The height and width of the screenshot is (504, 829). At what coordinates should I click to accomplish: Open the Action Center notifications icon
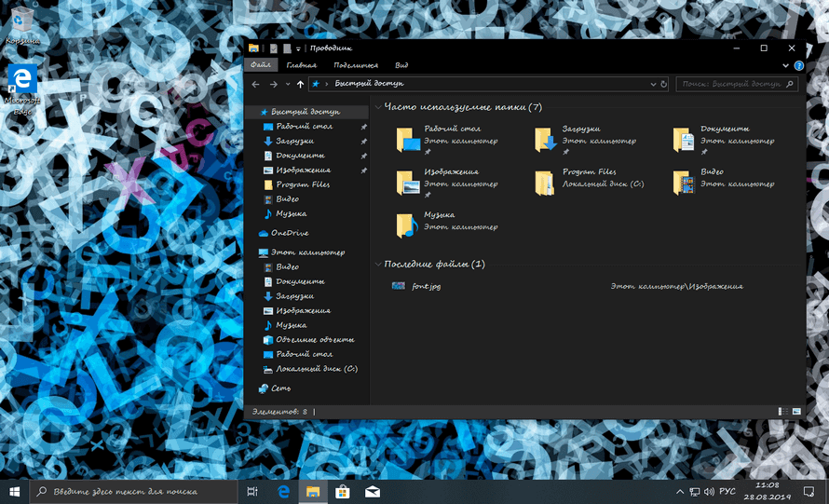click(x=809, y=492)
